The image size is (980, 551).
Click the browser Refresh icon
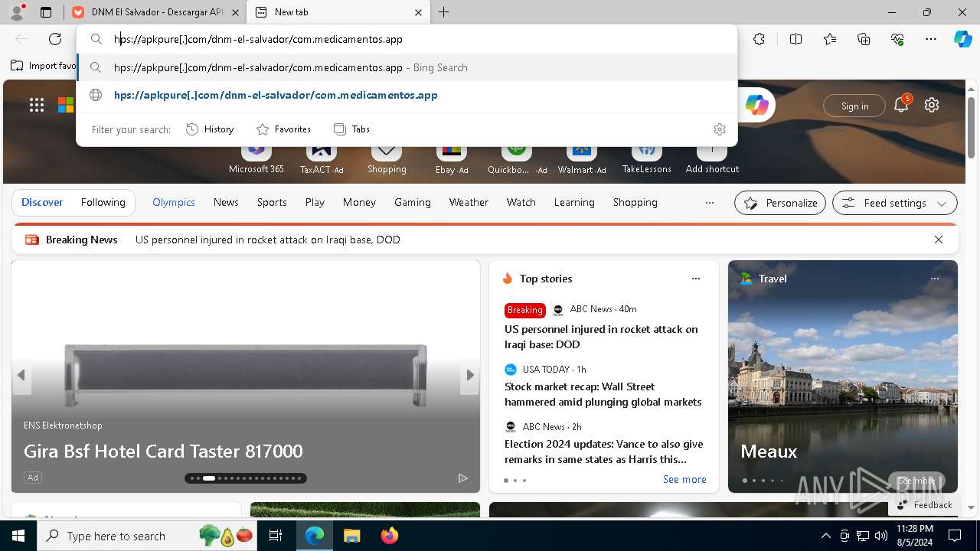click(55, 39)
